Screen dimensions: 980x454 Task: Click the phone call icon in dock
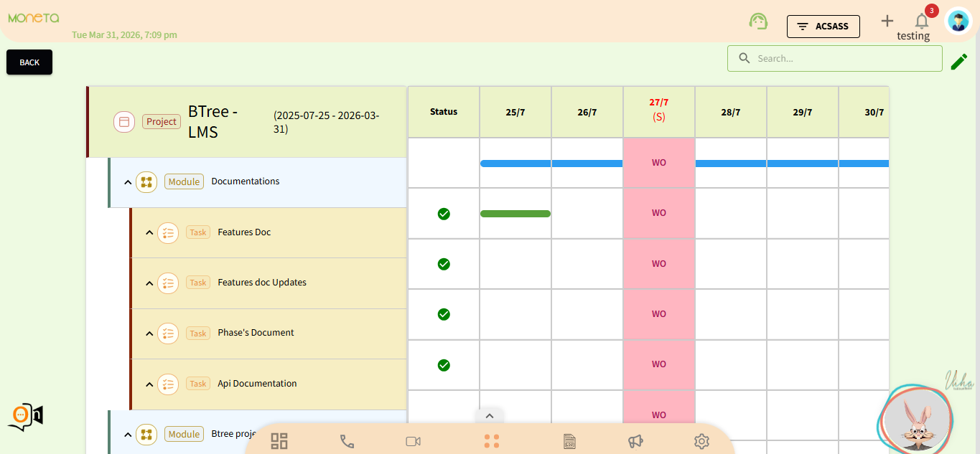[x=347, y=441]
